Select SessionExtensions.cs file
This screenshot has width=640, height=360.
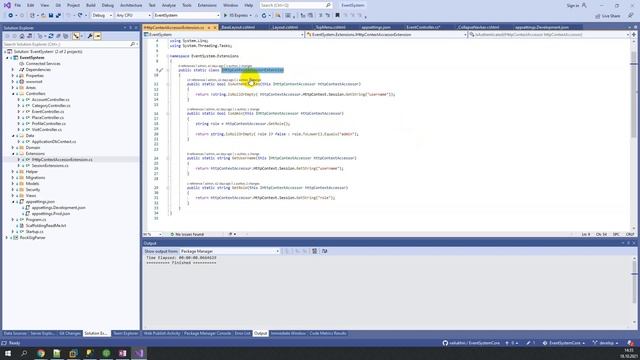click(50, 166)
